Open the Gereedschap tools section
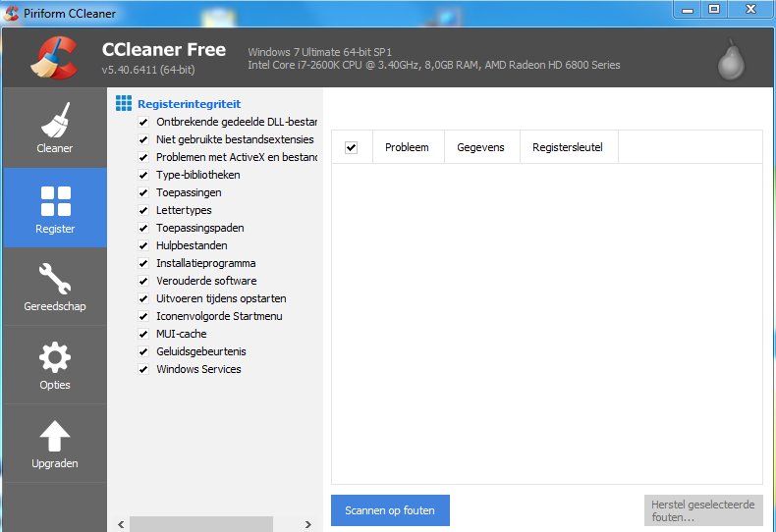 pos(54,287)
